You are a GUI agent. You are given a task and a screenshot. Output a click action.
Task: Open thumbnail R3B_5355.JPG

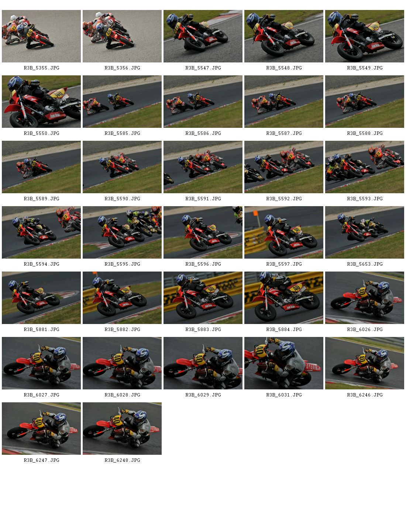click(41, 36)
